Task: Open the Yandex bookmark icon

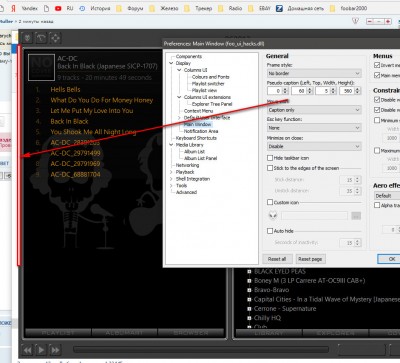Action: pyautogui.click(x=13, y=8)
